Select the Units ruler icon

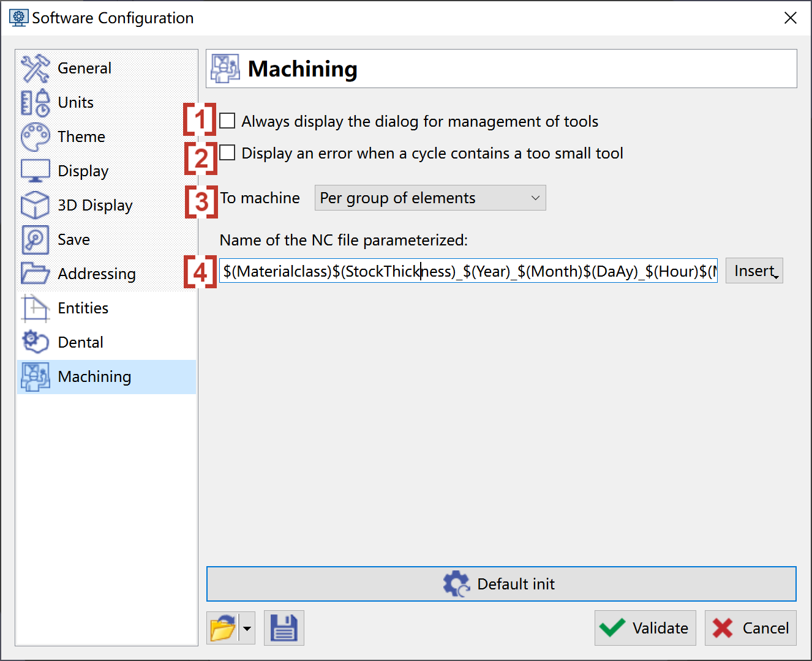[35, 102]
